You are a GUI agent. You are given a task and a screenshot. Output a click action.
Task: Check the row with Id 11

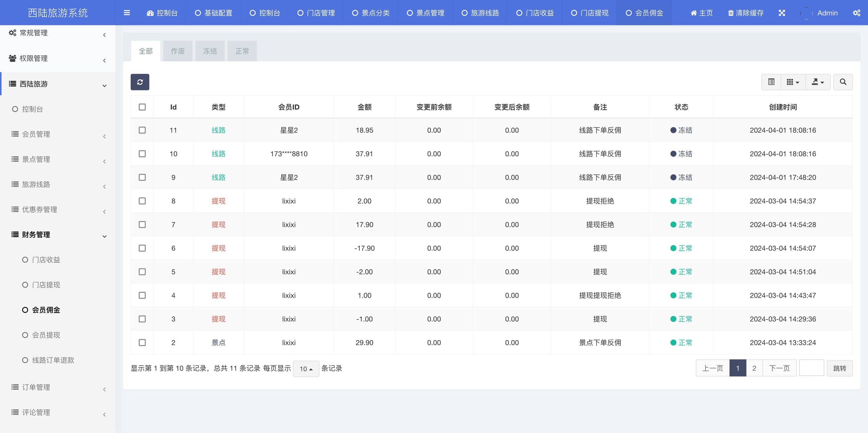142,130
